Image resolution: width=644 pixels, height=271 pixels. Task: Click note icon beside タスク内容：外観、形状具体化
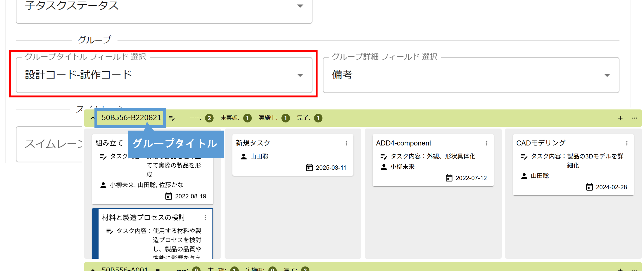click(384, 156)
